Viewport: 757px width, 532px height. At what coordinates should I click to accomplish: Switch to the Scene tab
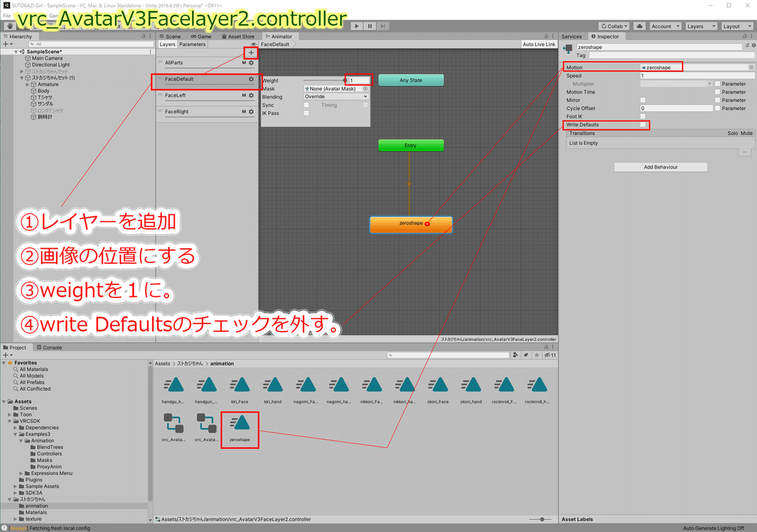[x=170, y=37]
